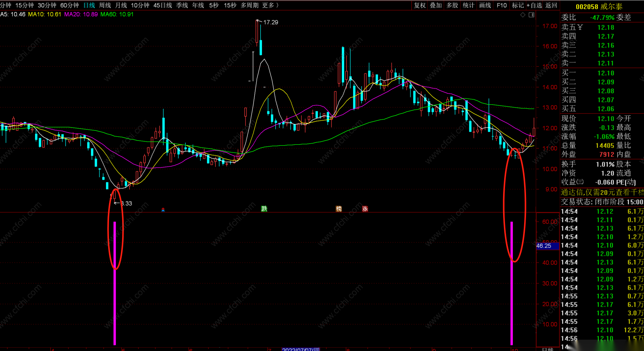Click the orange 榜 marker icon
The width and height of the screenshot is (644, 351).
click(339, 209)
